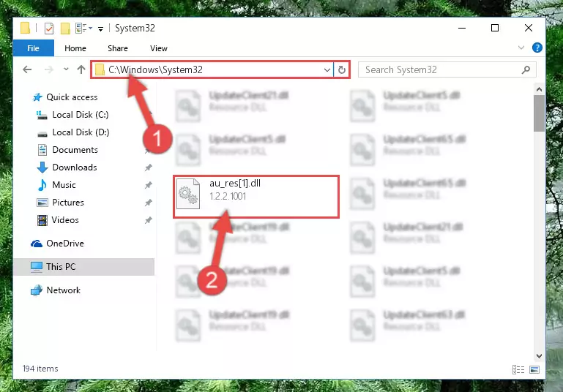Image resolution: width=563 pixels, height=392 pixels.
Task: Unpin Music using its pin icon
Action: tap(149, 185)
